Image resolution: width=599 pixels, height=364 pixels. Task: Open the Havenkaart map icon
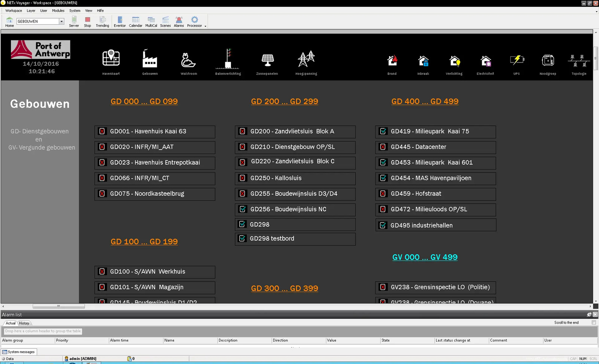[x=111, y=59]
